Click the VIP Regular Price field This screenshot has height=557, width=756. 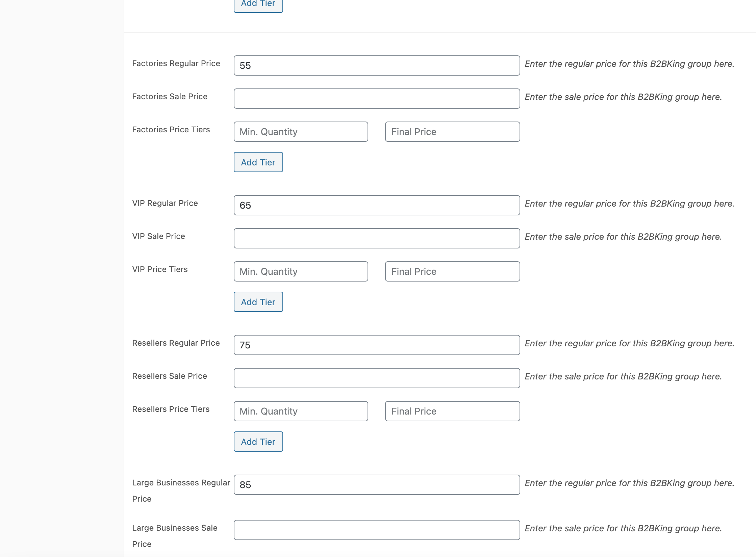point(377,205)
